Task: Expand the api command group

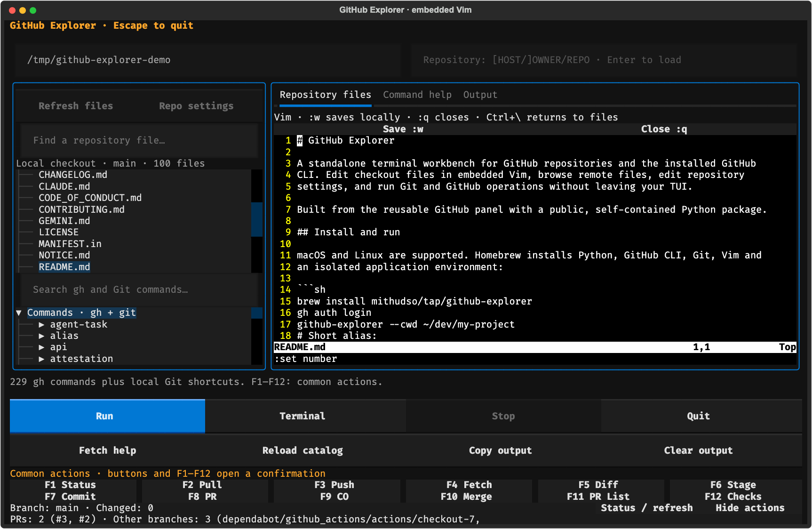Action: pos(41,347)
